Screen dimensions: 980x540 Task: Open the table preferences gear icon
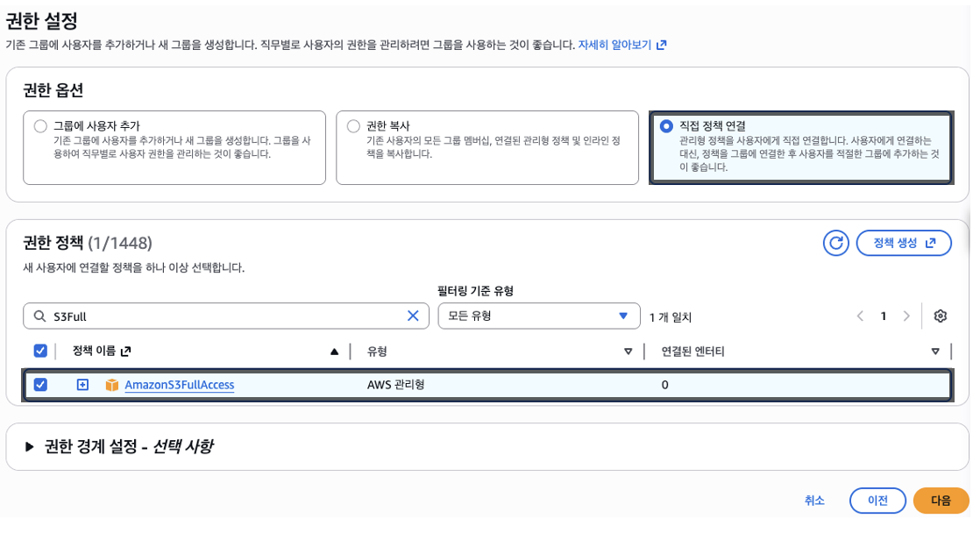(x=940, y=316)
